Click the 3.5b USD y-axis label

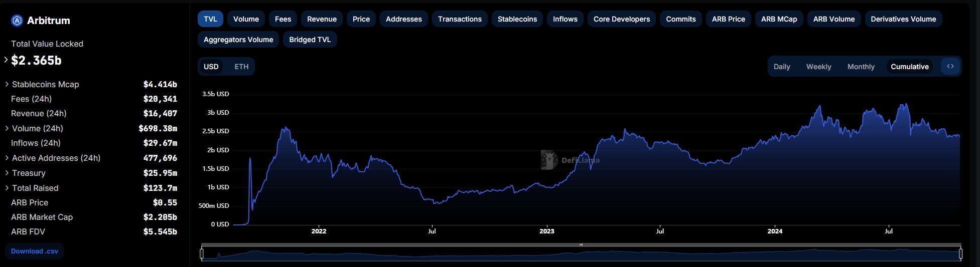[216, 94]
